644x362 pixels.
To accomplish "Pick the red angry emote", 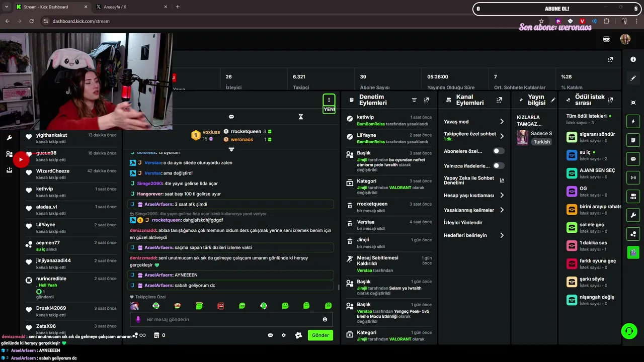I will (221, 306).
